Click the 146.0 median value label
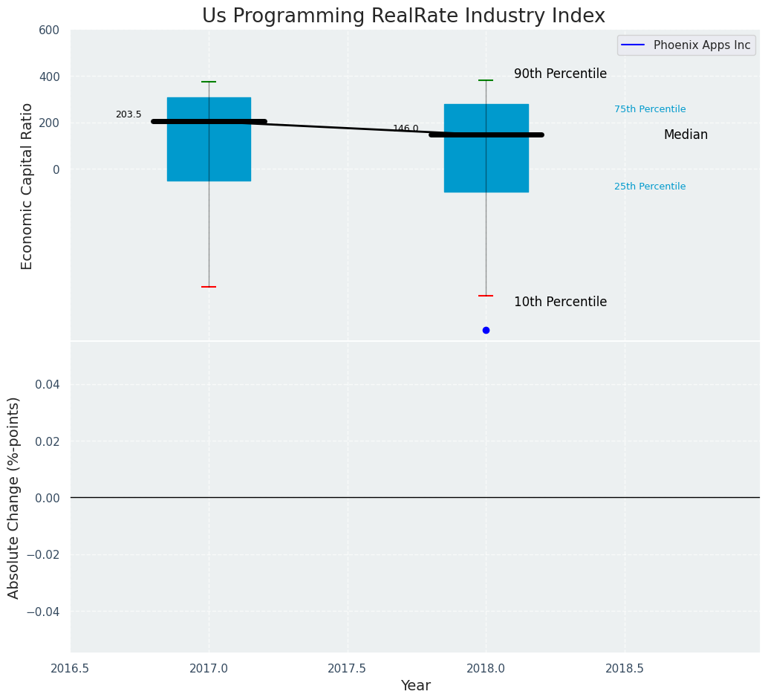The width and height of the screenshot is (768, 700). (x=406, y=129)
